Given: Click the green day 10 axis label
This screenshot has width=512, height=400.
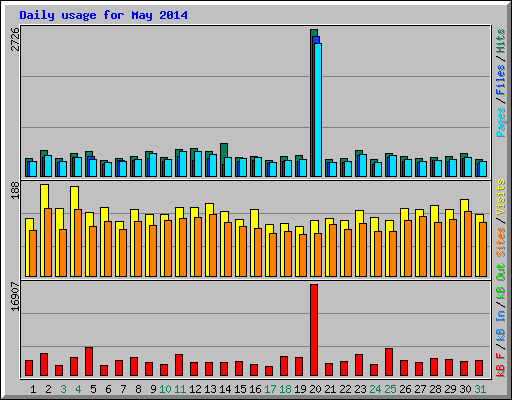Looking at the screenshot, I should 165,389.
